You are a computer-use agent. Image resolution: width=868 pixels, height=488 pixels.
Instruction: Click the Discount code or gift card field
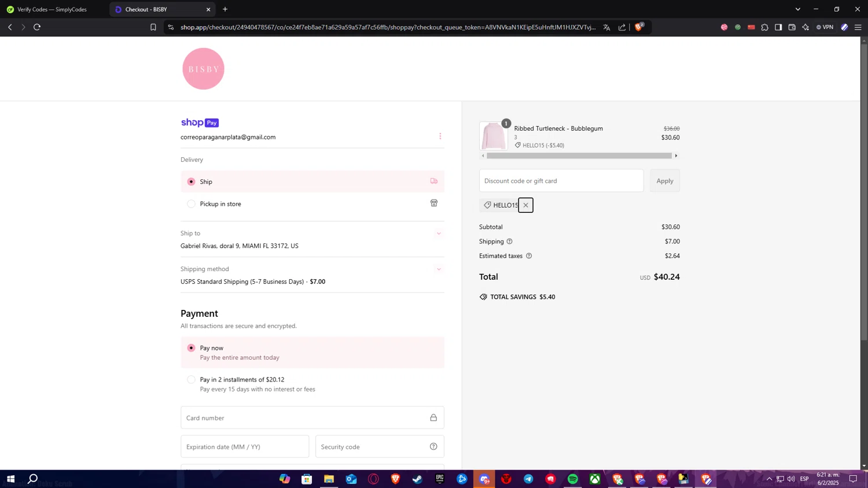pos(561,181)
